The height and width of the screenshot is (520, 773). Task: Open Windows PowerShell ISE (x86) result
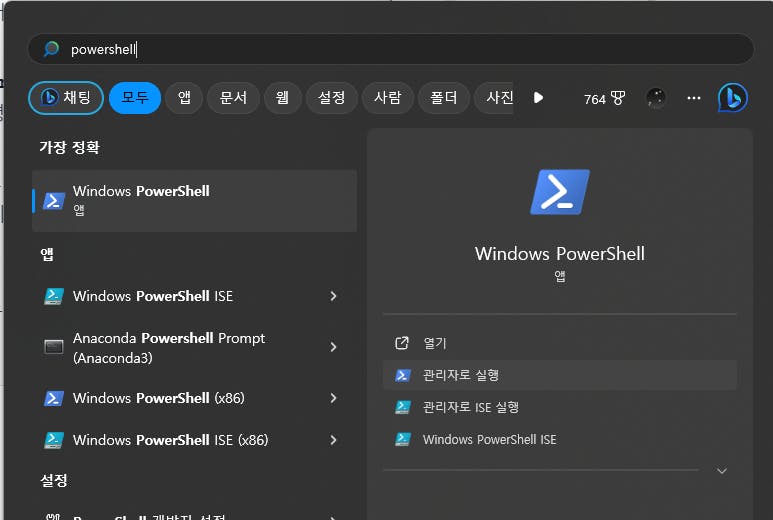click(194, 440)
